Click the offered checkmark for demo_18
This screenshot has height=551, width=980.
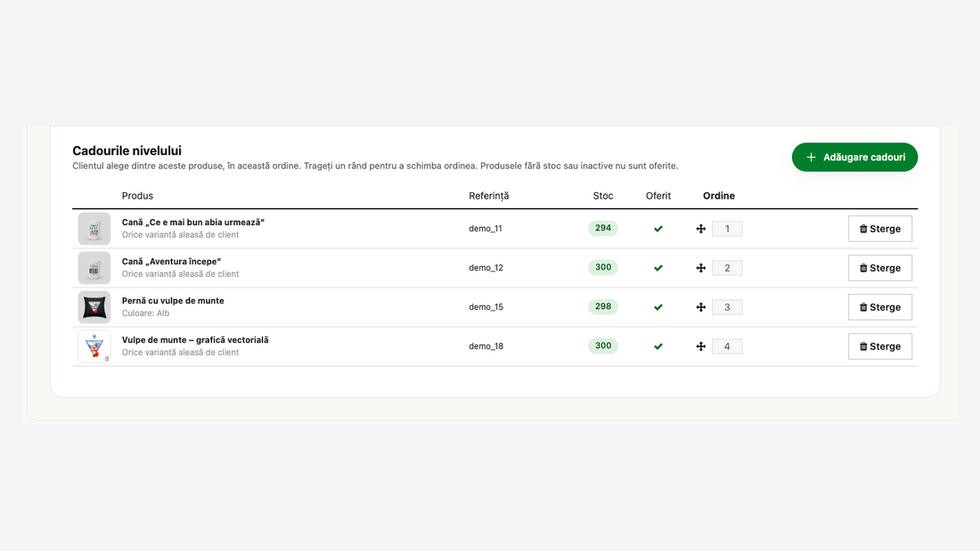tap(658, 347)
